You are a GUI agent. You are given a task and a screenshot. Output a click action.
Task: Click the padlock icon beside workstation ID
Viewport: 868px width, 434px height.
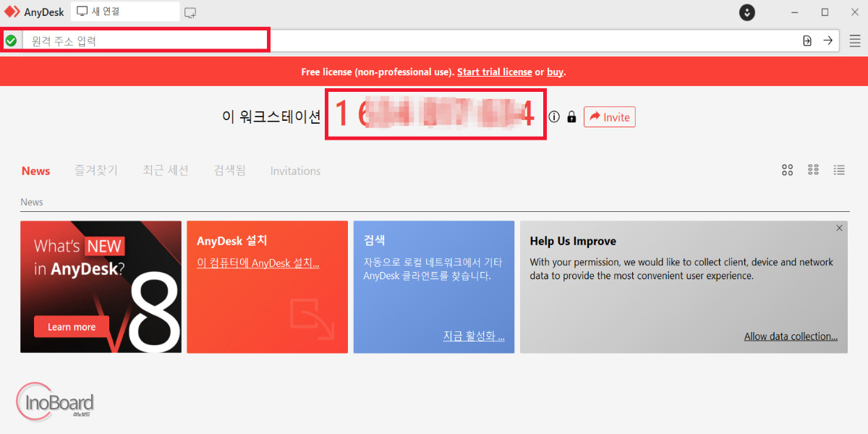coord(571,117)
